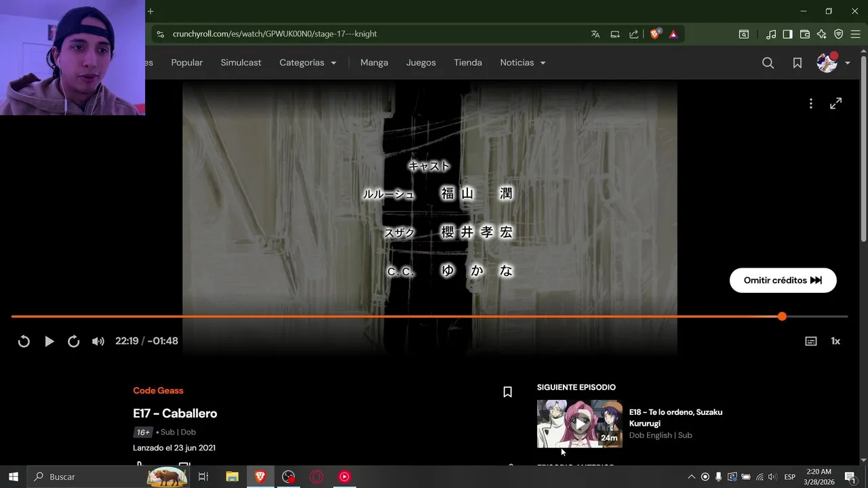
Task: Click the Omitir créditos button
Action: [783, 280]
